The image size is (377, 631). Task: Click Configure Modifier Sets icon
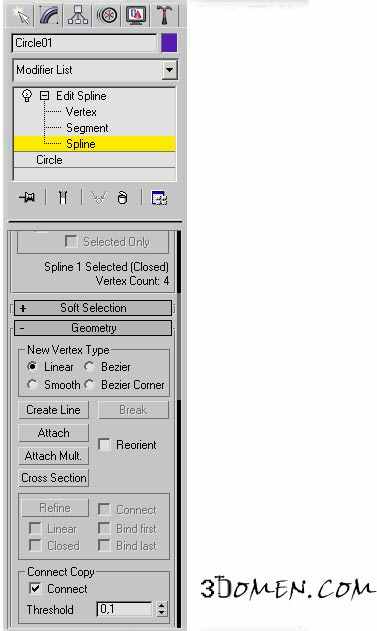click(x=159, y=198)
